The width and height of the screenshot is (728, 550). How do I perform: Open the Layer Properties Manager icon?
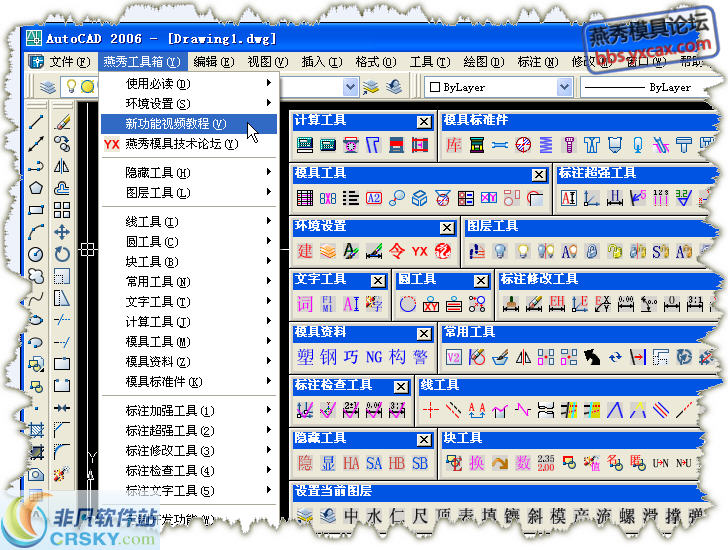[48, 87]
